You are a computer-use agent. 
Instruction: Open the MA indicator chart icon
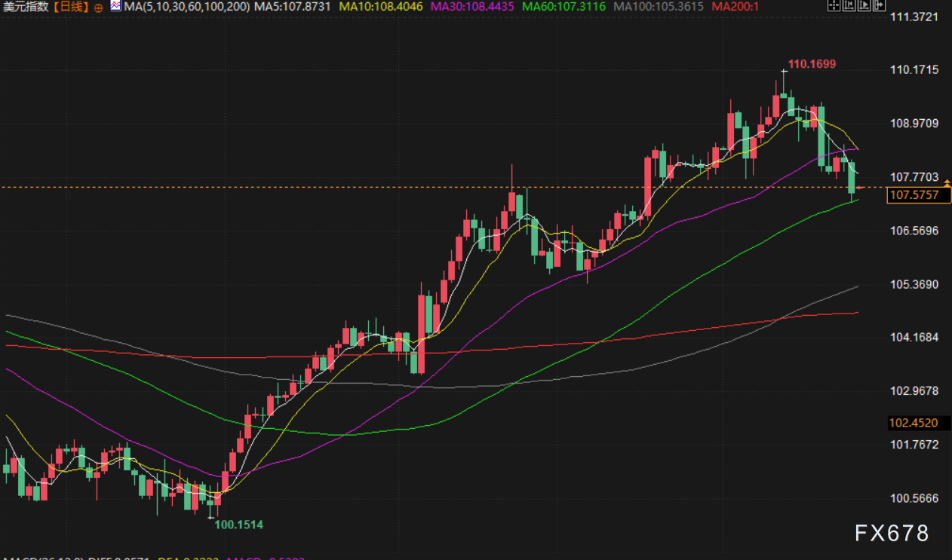point(115,6)
